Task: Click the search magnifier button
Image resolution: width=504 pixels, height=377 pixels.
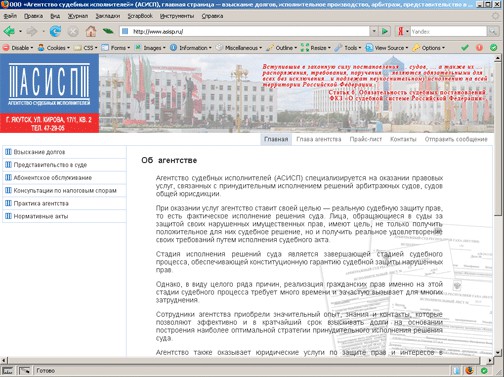Action: [492, 32]
